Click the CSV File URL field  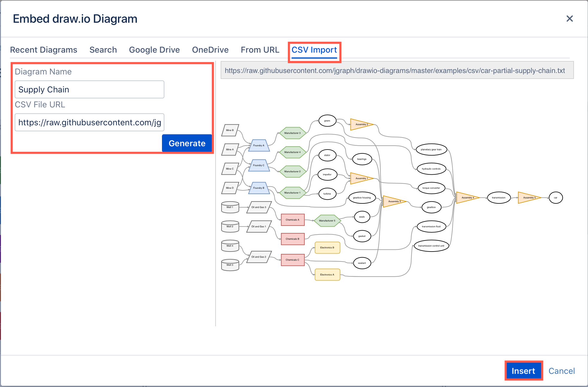tap(89, 122)
